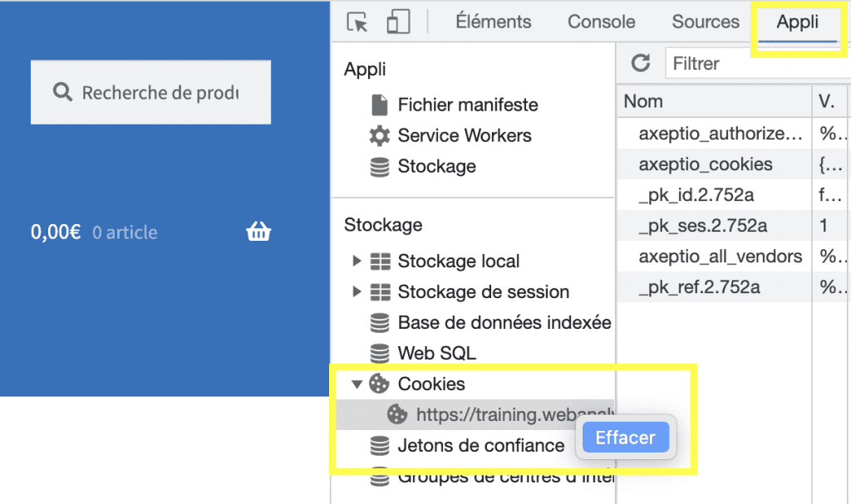The height and width of the screenshot is (504, 851).
Task: Click the search magnifier icon
Action: 62,92
